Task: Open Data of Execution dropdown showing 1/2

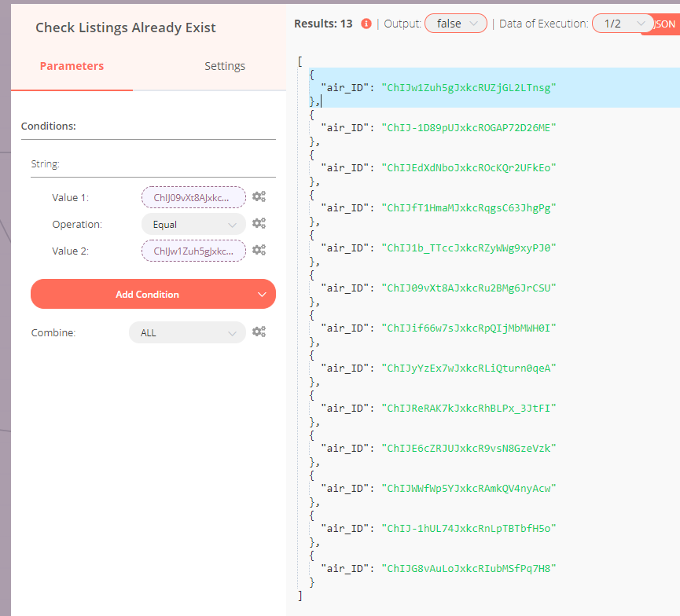Action: click(623, 24)
